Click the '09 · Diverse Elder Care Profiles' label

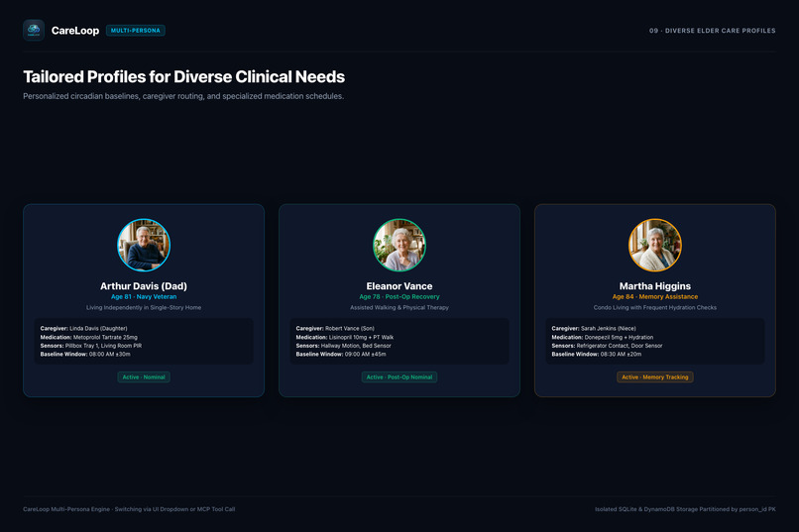tap(713, 31)
